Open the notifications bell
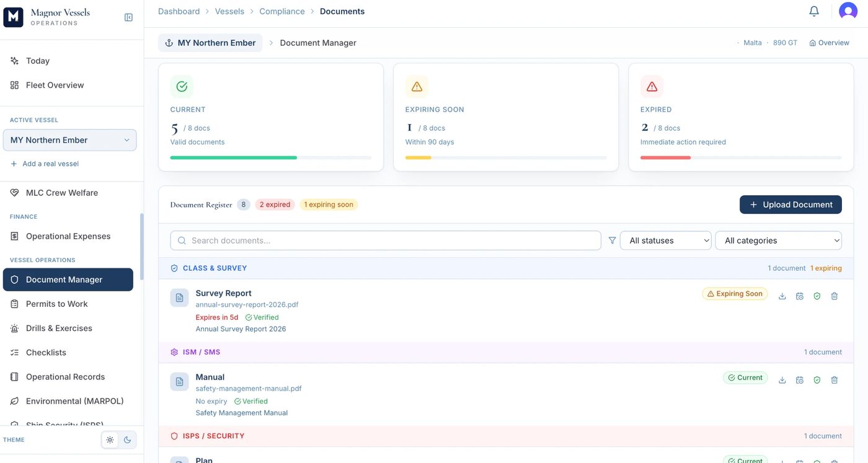Image resolution: width=868 pixels, height=463 pixels. [814, 11]
